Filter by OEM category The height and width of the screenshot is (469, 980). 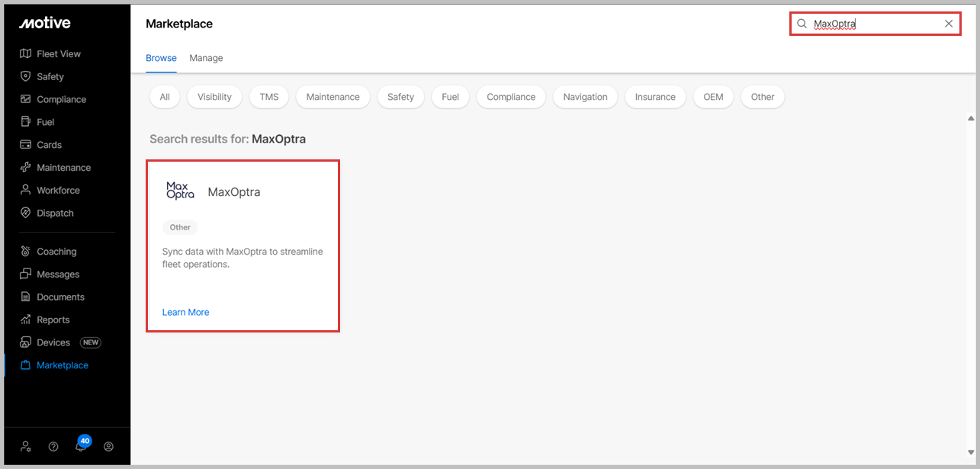[713, 97]
